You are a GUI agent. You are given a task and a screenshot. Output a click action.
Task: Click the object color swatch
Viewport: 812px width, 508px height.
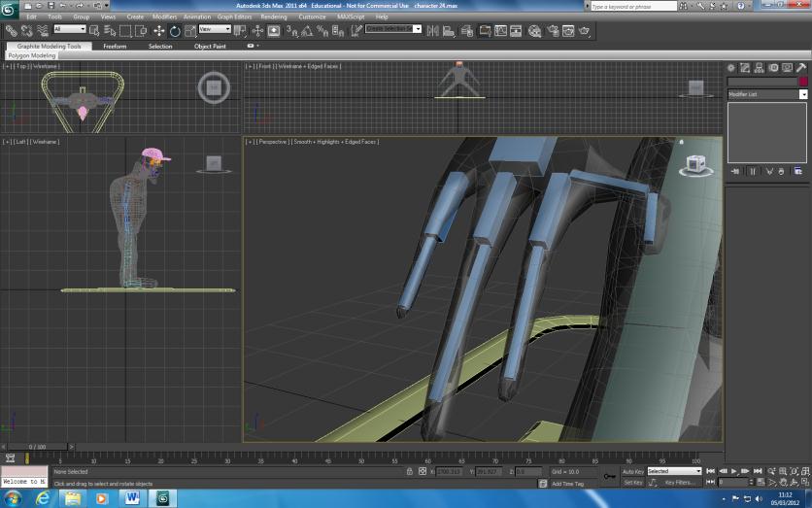coord(803,82)
